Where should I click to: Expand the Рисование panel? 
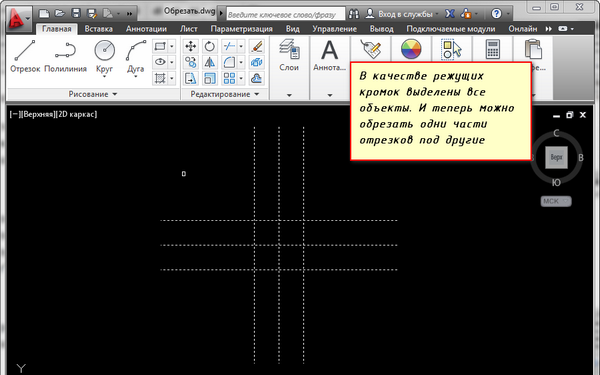(x=93, y=94)
